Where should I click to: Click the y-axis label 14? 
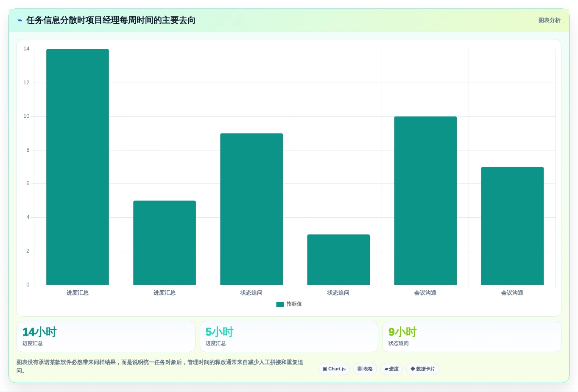pos(26,49)
